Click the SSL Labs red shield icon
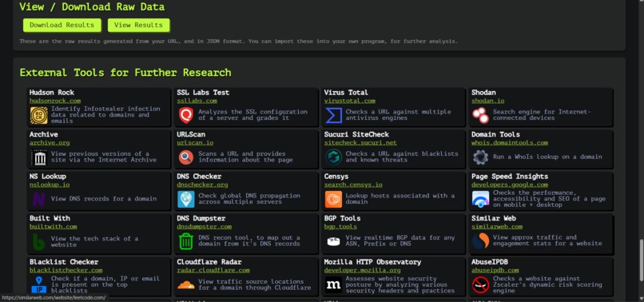644x302 pixels. [186, 115]
